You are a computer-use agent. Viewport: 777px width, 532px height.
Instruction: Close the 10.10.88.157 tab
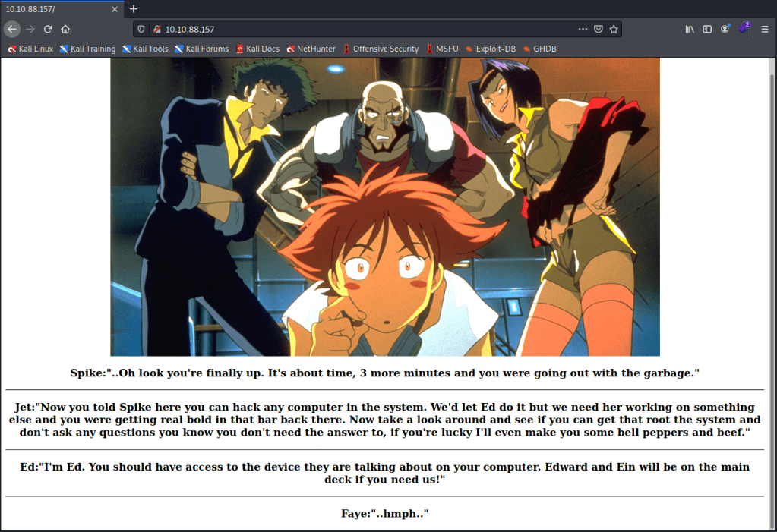115,8
